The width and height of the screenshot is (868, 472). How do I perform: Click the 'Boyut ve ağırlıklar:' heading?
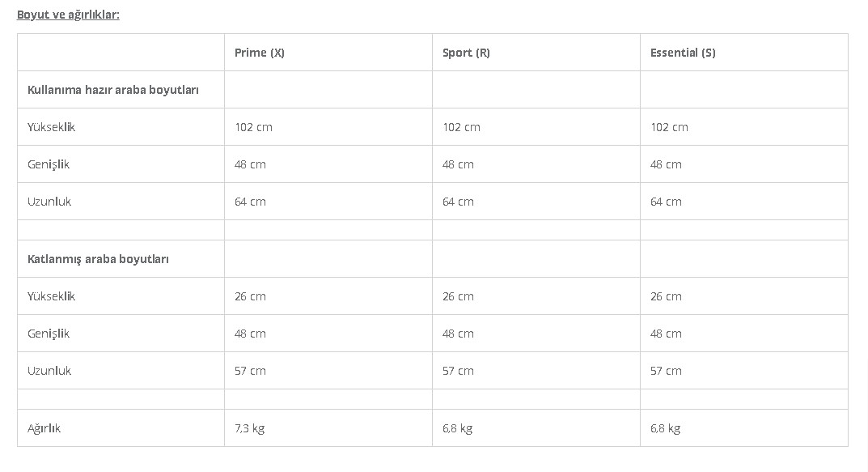(x=68, y=15)
